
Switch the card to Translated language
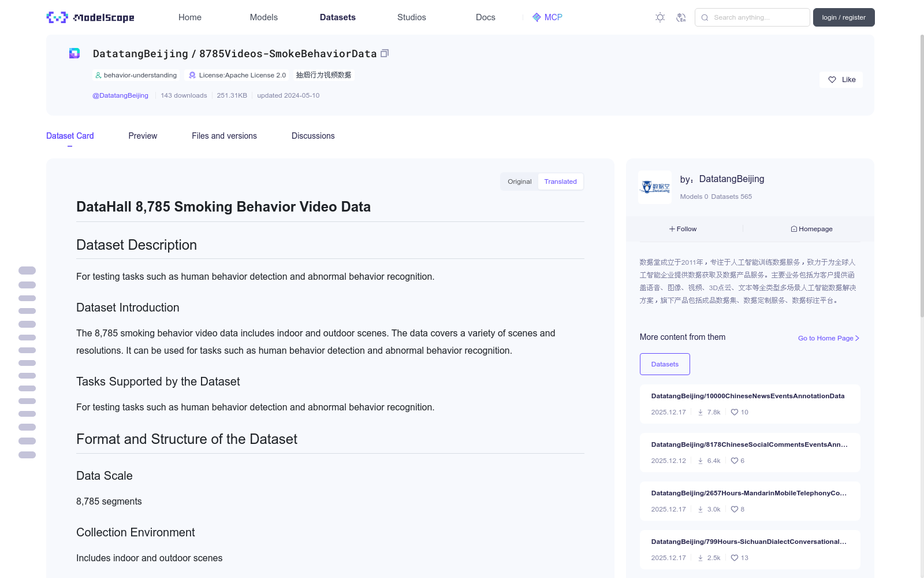[560, 181]
